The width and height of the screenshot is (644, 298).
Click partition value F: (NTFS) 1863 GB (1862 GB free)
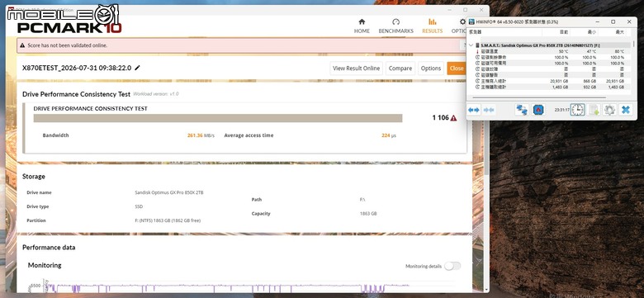coord(167,220)
